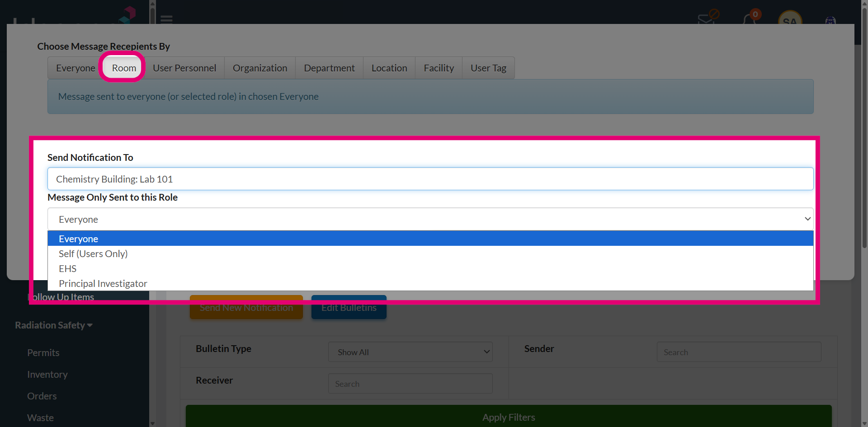
Task: Click the sidebar scroll down arrow
Action: [x=152, y=423]
